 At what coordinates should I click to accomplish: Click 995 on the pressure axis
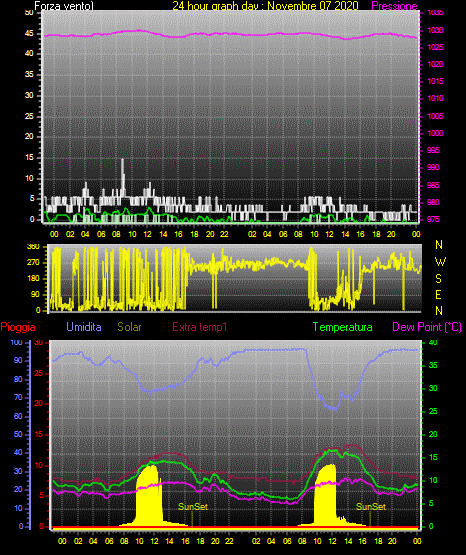(433, 150)
